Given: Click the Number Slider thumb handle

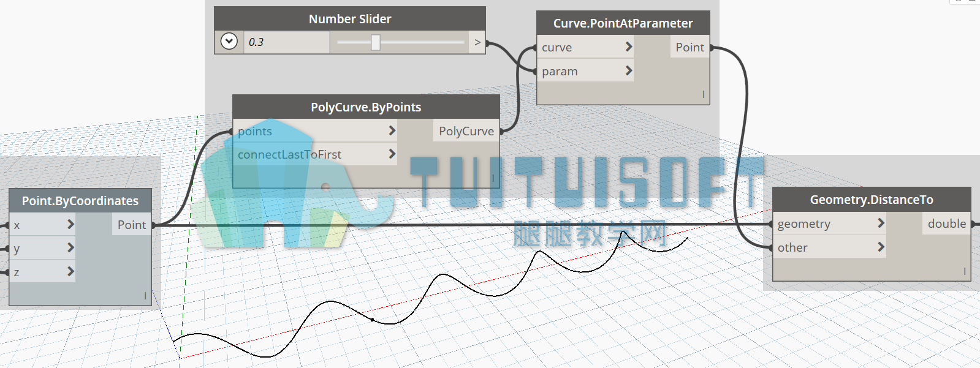Looking at the screenshot, I should pyautogui.click(x=376, y=42).
